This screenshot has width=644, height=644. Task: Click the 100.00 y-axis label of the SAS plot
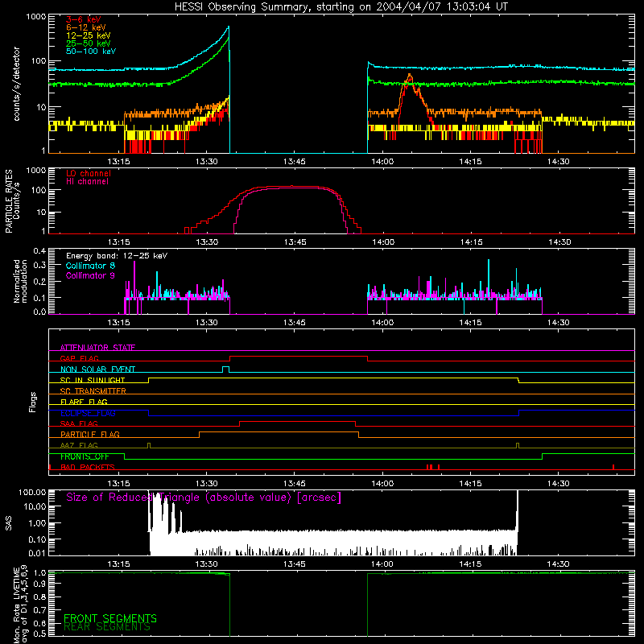[32, 493]
